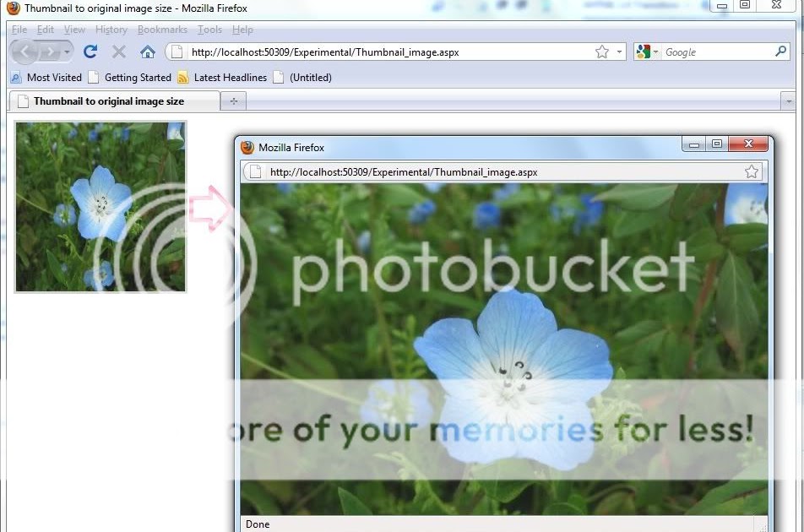Bookmark page using popup window star
Screen dimensions: 804x532
click(752, 171)
